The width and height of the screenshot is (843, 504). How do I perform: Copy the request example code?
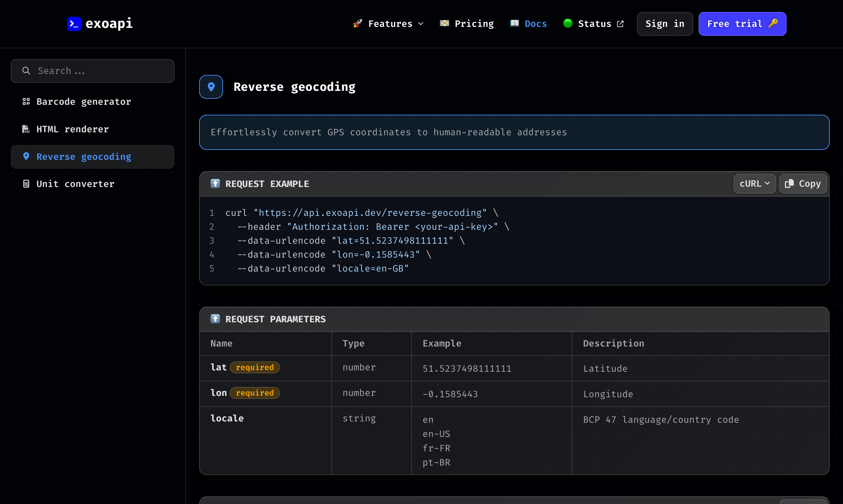(803, 184)
